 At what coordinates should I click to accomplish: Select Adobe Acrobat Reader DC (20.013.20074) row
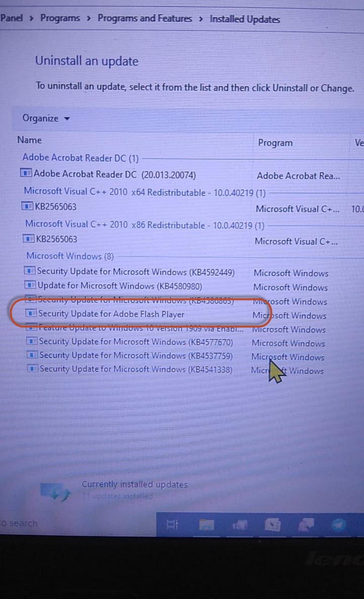[x=114, y=174]
